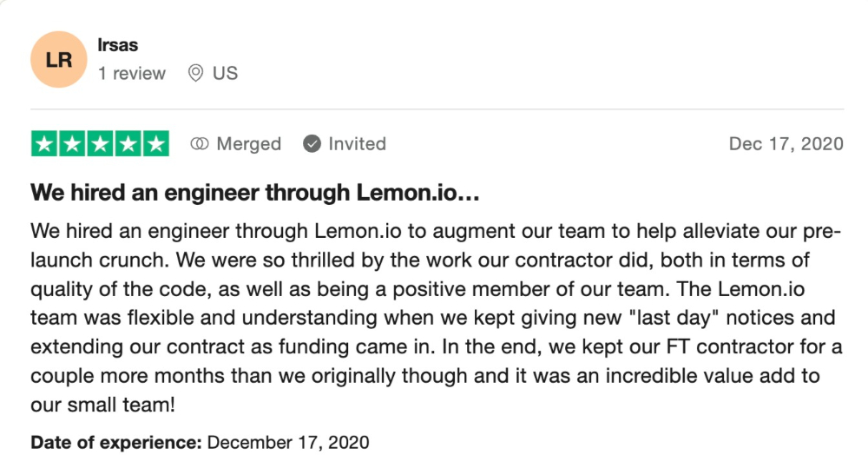The height and width of the screenshot is (468, 868).
Task: Click the Invited checkmark badge icon
Action: (312, 144)
